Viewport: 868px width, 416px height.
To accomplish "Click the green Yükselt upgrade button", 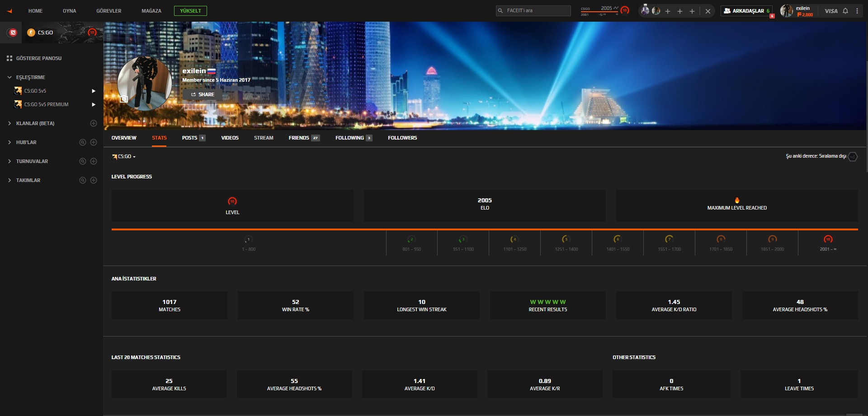I will coord(190,11).
